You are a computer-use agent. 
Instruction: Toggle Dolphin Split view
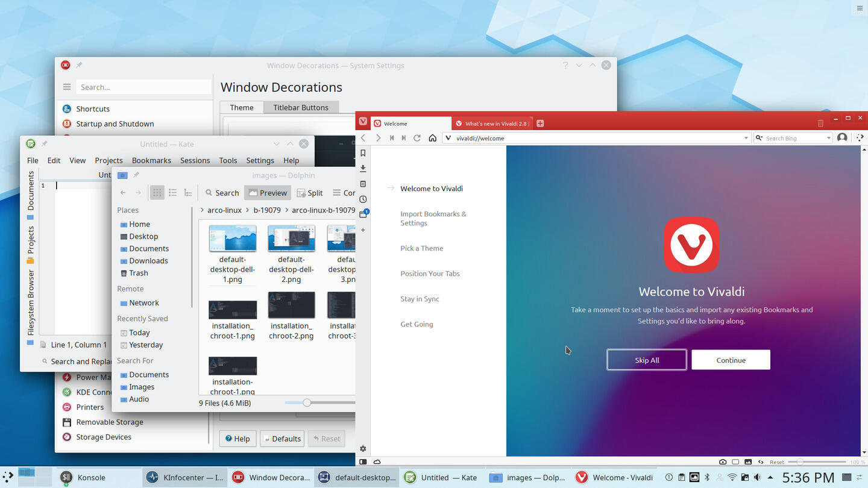(x=310, y=193)
